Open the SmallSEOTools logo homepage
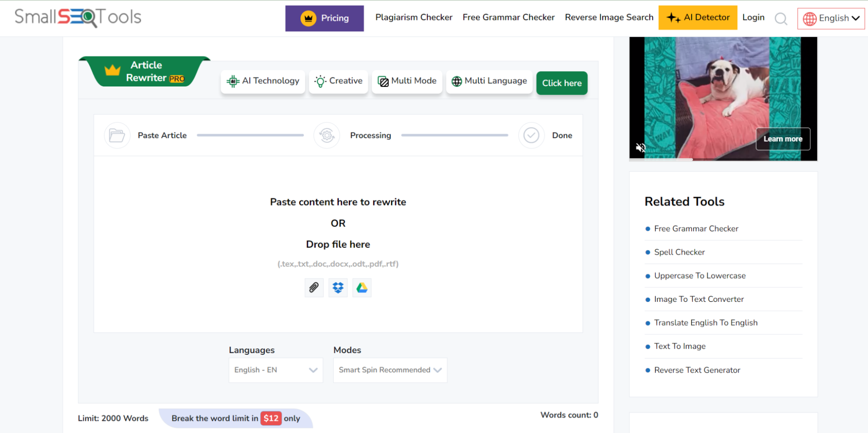868x433 pixels. [x=78, y=17]
